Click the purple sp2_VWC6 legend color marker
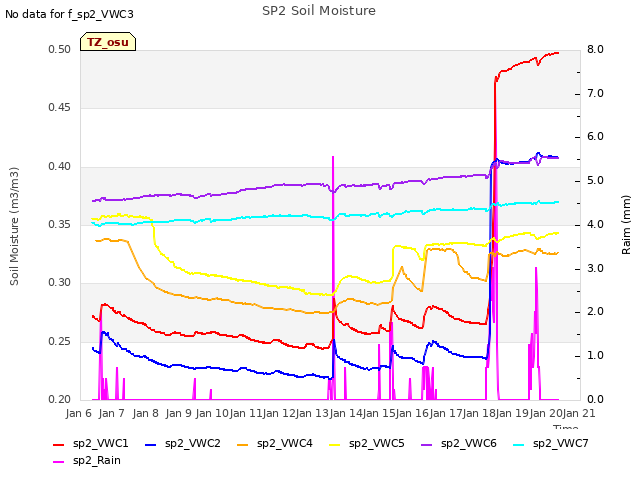This screenshot has height=480, width=640. [x=427, y=444]
